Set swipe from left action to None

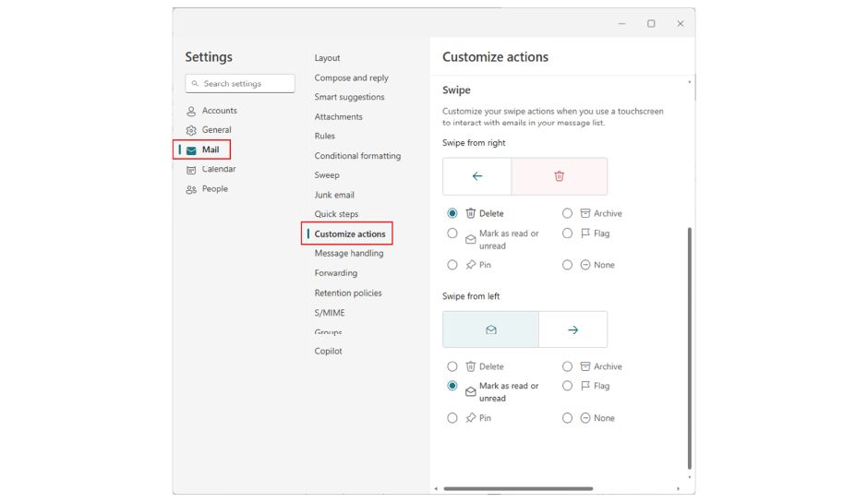(x=568, y=418)
